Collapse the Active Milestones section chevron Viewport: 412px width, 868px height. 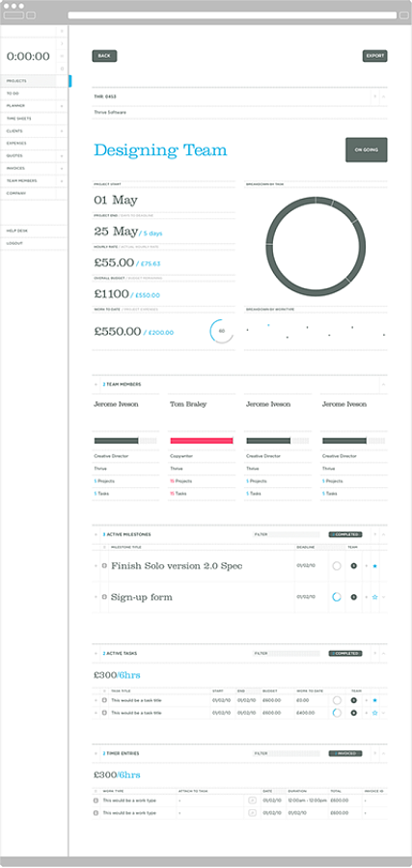[383, 534]
